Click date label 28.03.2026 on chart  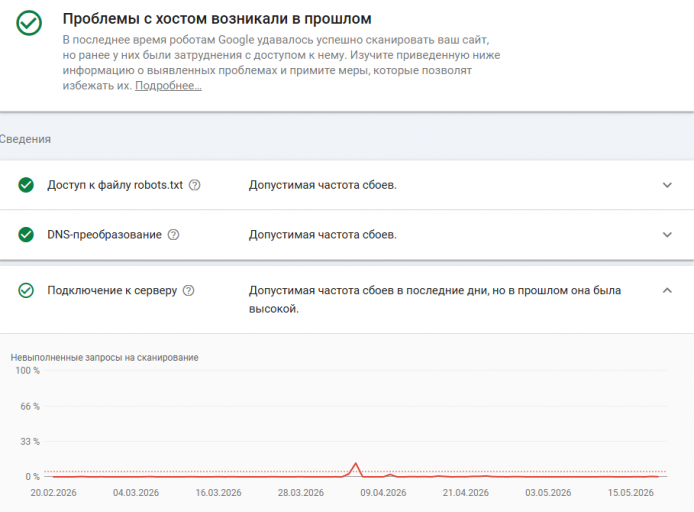[x=301, y=493]
